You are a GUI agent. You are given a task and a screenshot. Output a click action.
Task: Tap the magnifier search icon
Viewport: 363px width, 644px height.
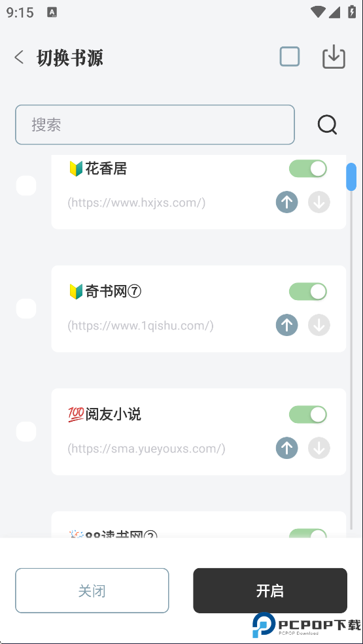pyautogui.click(x=327, y=124)
